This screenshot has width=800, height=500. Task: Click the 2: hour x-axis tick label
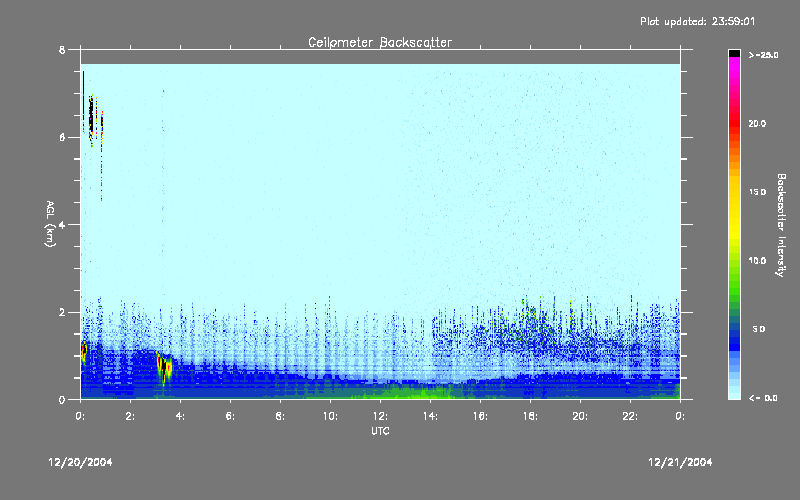(130, 416)
